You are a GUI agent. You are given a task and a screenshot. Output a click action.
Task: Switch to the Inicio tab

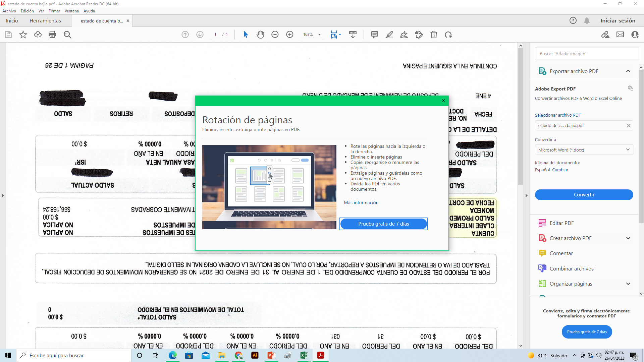tap(12, 20)
